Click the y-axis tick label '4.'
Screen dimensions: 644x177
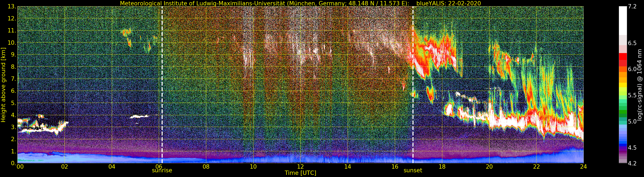[14, 115]
